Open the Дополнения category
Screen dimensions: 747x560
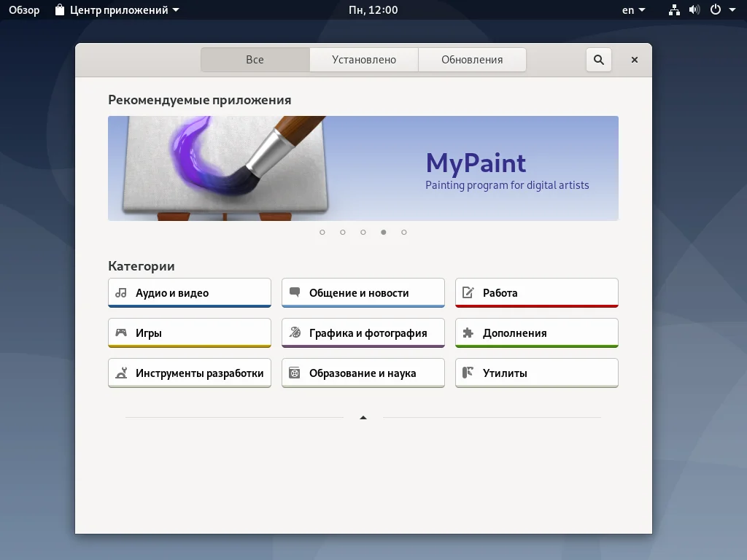coord(537,332)
